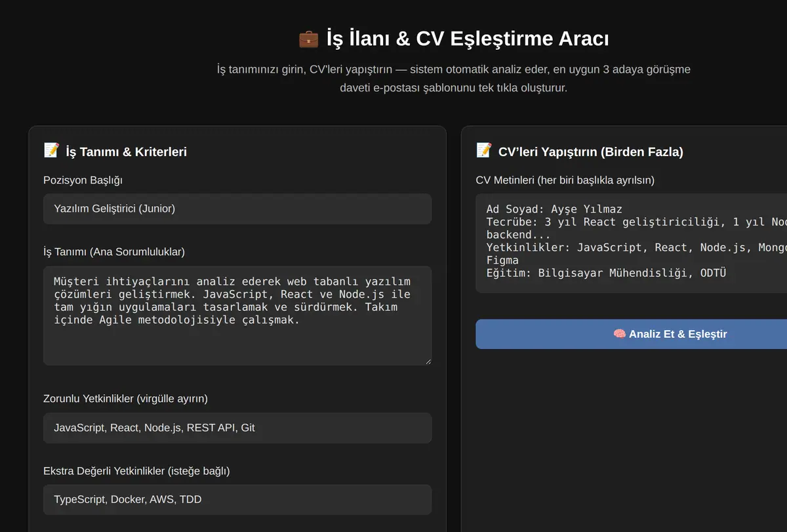Click 'Zorunlu Yetkinlikler (virgülle ayırın)' label
The width and height of the screenshot is (787, 532).
(125, 399)
